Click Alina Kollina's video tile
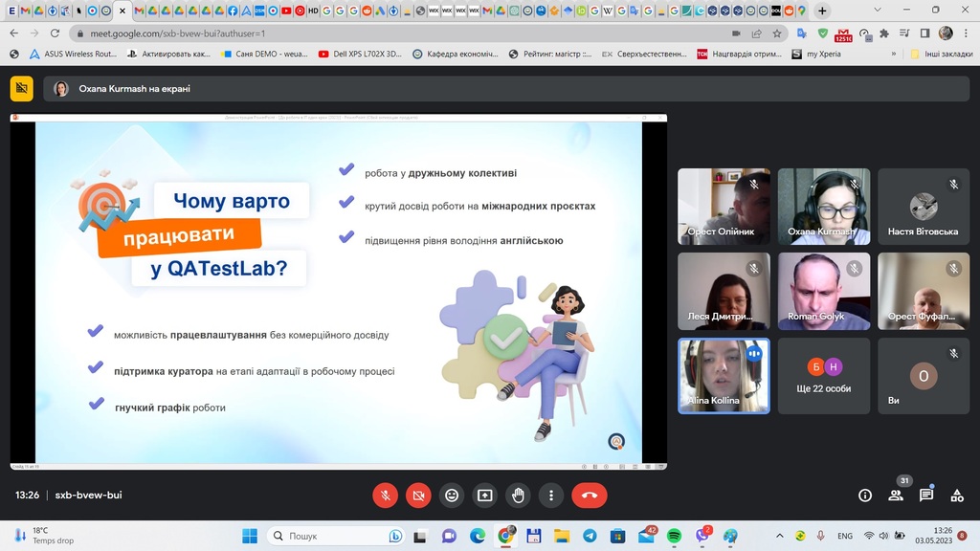 tap(724, 376)
